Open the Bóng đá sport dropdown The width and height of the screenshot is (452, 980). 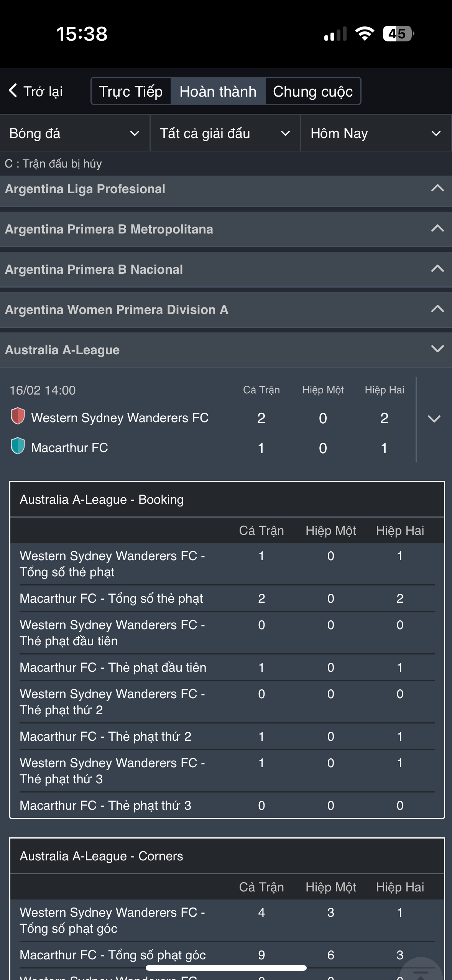click(75, 133)
